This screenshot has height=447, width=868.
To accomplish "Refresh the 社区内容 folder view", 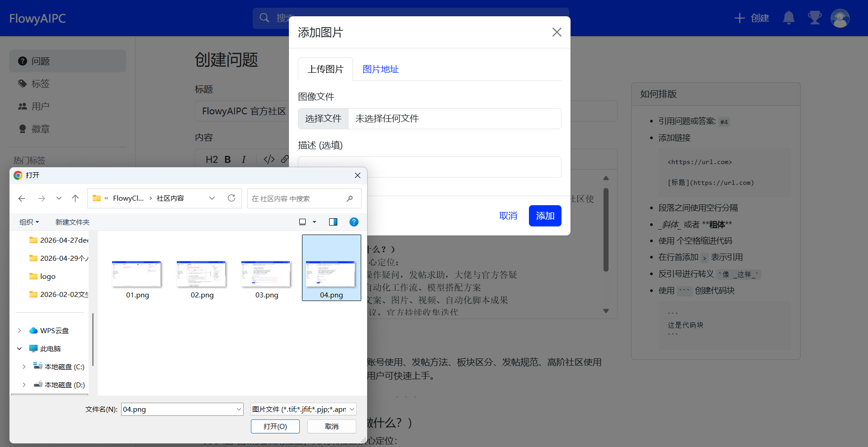I will [231, 198].
